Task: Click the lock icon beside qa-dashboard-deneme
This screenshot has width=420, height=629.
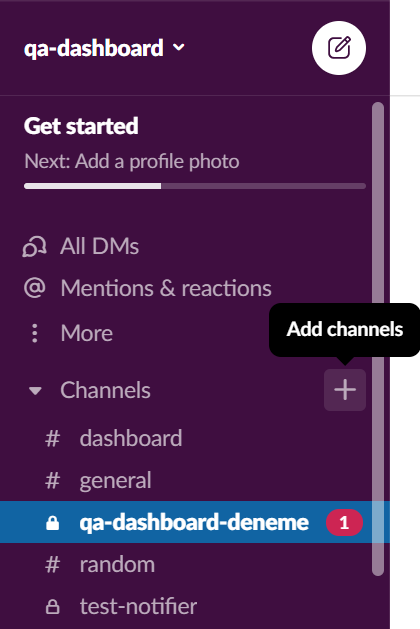Action: 53,523
